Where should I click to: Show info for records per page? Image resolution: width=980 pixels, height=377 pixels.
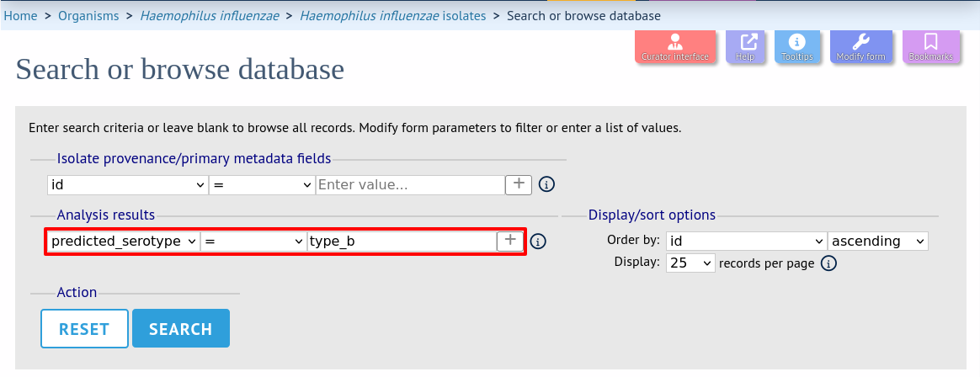point(828,263)
